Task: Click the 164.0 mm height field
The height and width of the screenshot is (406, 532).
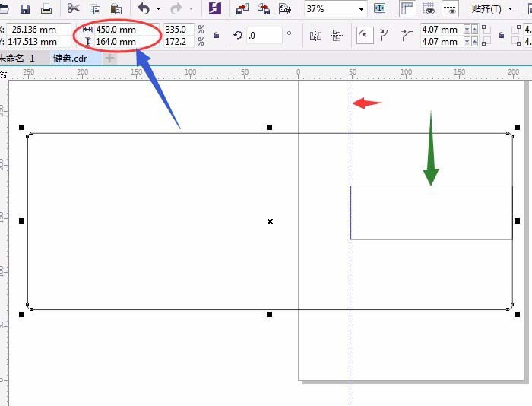Action: [127, 42]
